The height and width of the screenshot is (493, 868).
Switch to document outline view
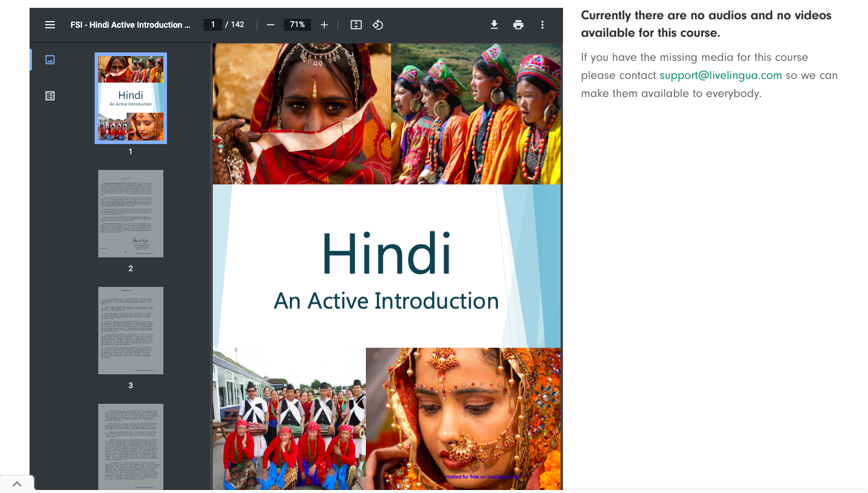click(x=50, y=96)
